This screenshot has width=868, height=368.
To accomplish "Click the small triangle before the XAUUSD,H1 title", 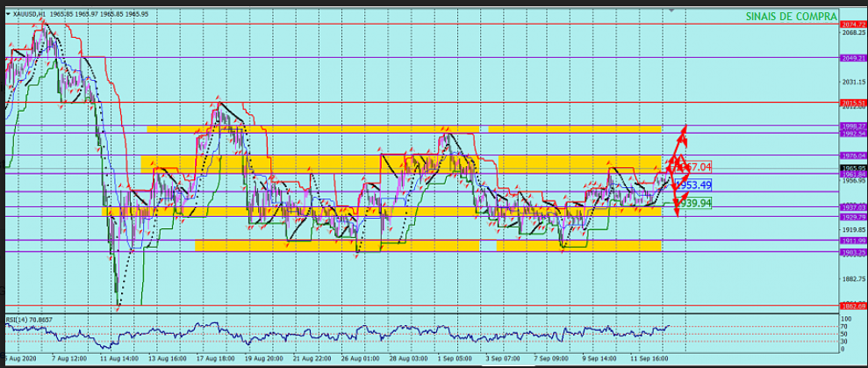I will pos(8,14).
